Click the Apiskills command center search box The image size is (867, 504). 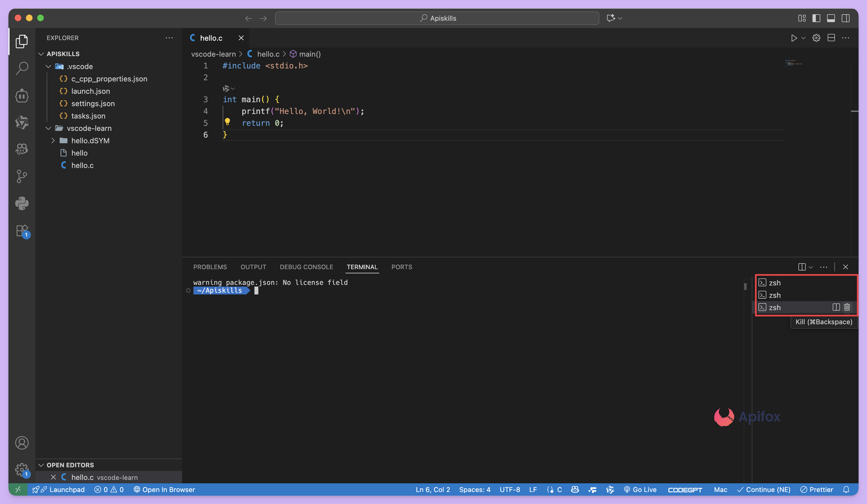coord(437,18)
